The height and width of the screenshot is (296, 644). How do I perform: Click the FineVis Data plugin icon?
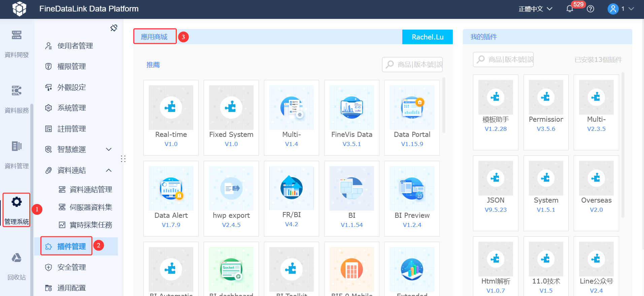point(352,108)
